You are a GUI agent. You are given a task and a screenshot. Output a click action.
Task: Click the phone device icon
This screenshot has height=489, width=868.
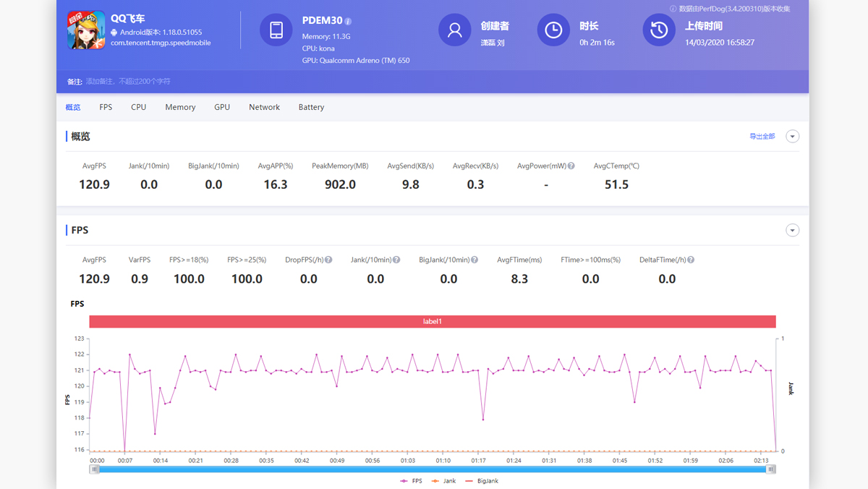click(276, 30)
